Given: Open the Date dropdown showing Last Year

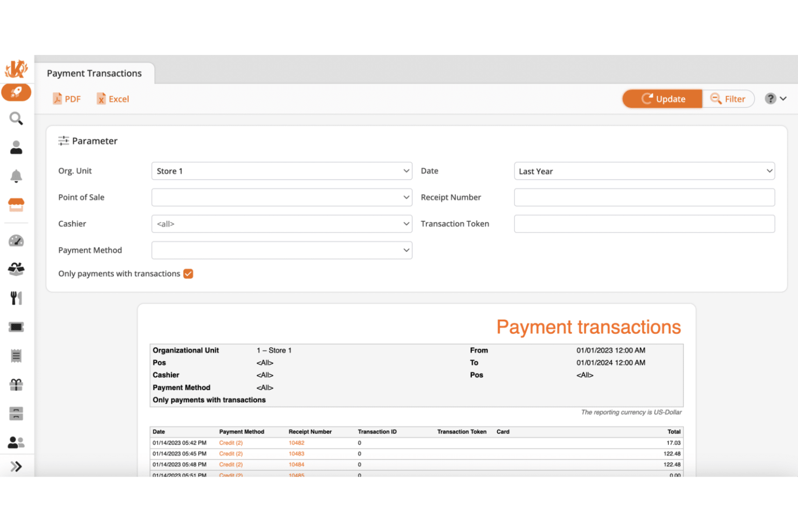Looking at the screenshot, I should click(644, 171).
